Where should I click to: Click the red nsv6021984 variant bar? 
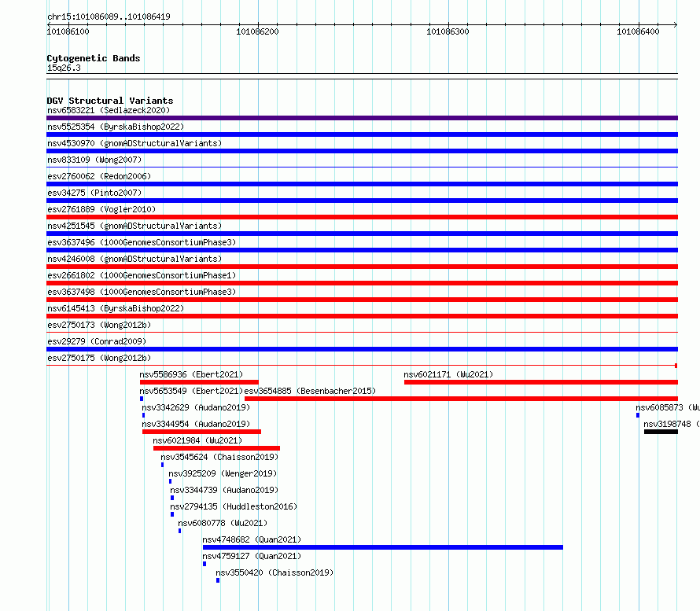[x=216, y=448]
